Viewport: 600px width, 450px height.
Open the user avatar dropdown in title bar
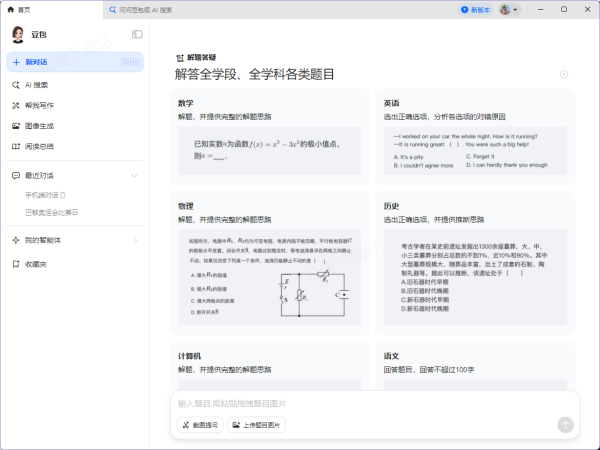[x=509, y=10]
